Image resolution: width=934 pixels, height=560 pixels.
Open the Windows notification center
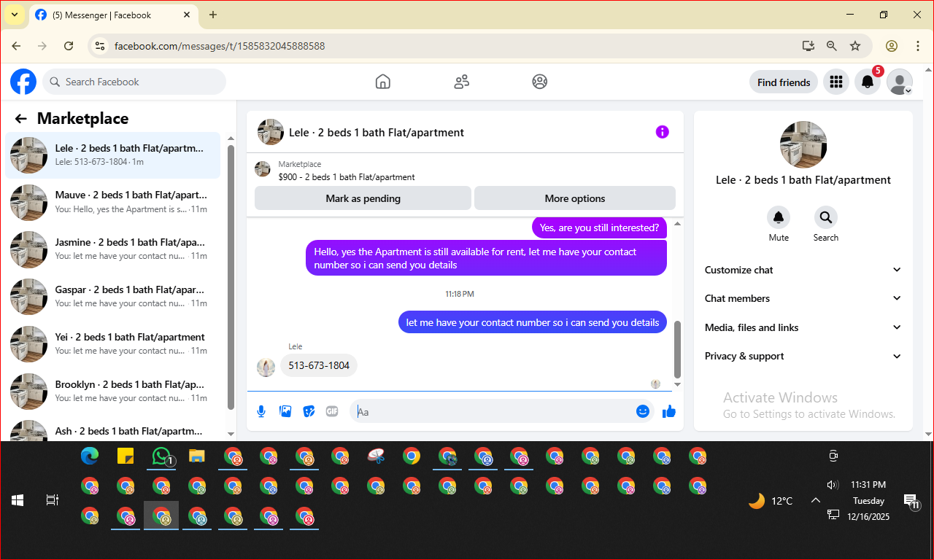[911, 501]
